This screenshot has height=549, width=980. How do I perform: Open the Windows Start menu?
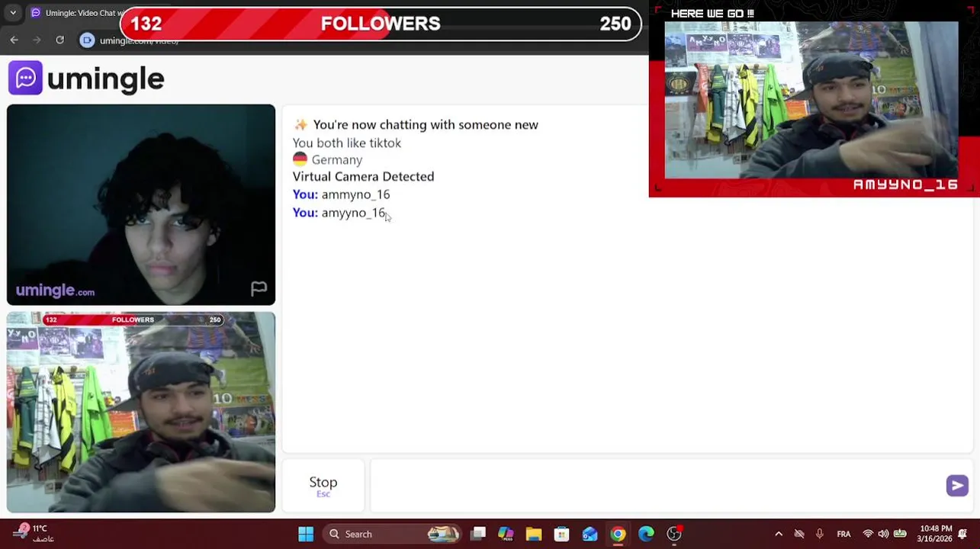click(x=306, y=534)
